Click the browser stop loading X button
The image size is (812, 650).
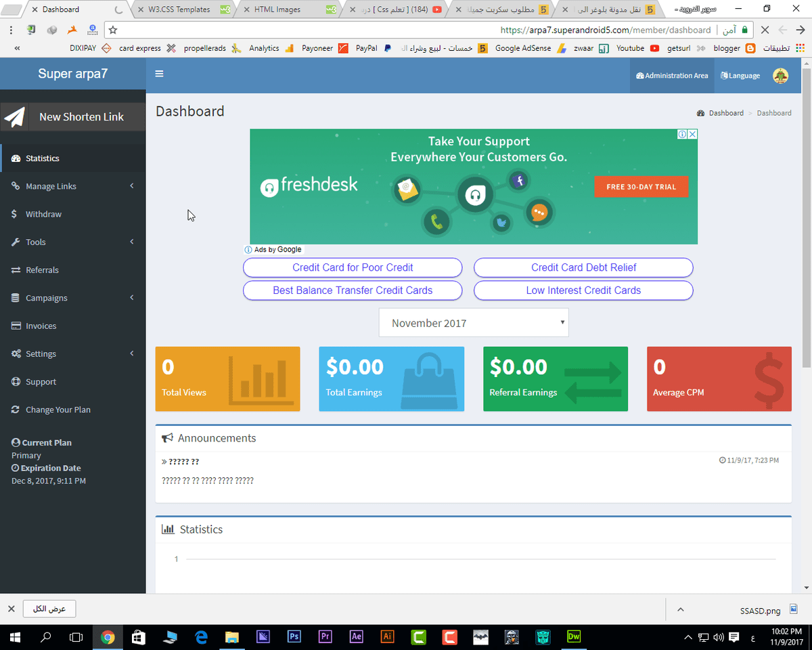tap(765, 30)
